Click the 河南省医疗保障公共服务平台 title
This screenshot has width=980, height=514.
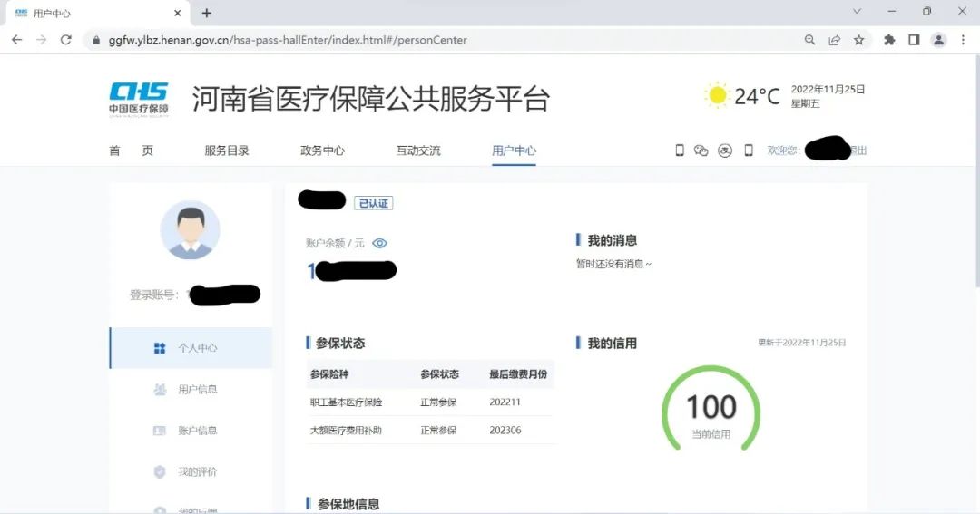coord(370,99)
